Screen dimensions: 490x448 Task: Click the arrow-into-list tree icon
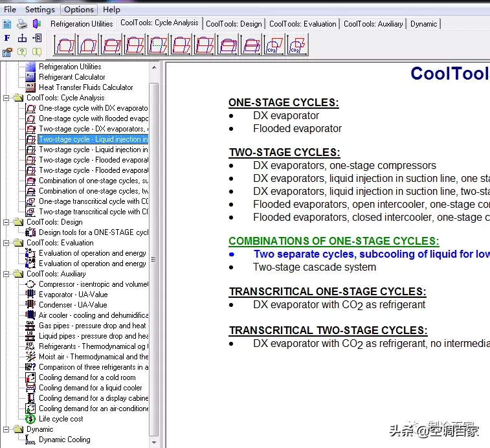tap(37, 38)
